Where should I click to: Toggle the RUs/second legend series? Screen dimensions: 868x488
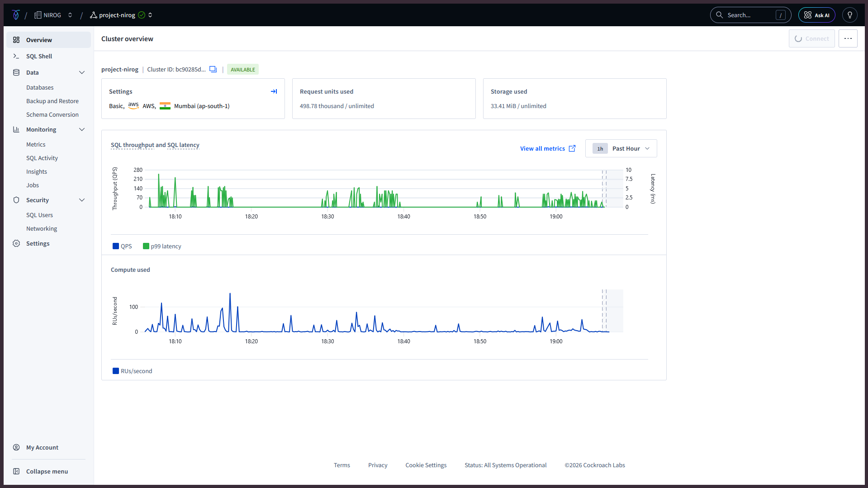pyautogui.click(x=133, y=371)
